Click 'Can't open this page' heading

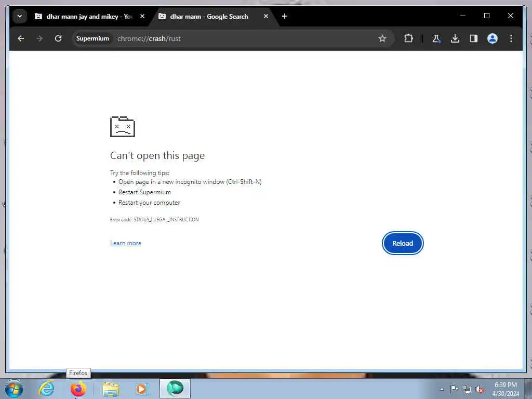click(x=157, y=155)
